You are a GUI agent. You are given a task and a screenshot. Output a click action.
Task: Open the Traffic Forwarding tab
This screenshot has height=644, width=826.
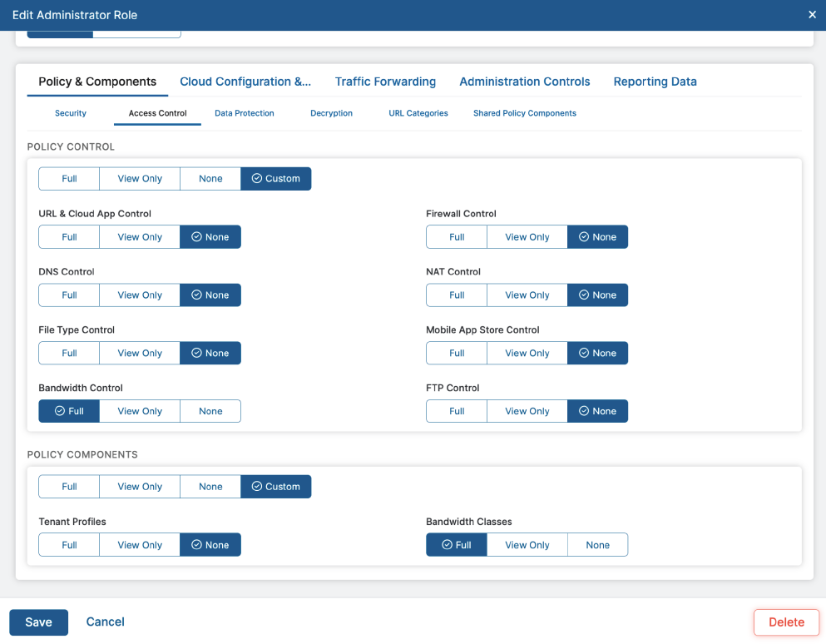(x=385, y=82)
